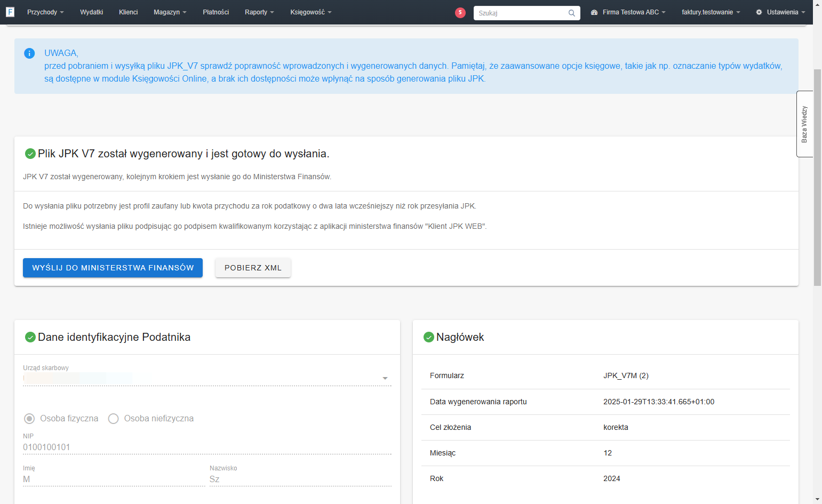Open the Księgowość dropdown menu
This screenshot has height=504, width=822.
311,12
